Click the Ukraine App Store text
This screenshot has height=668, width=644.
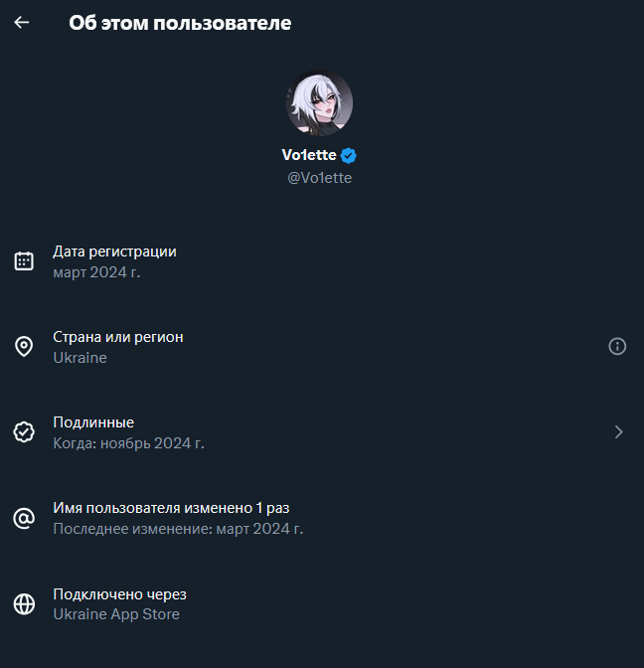116,614
